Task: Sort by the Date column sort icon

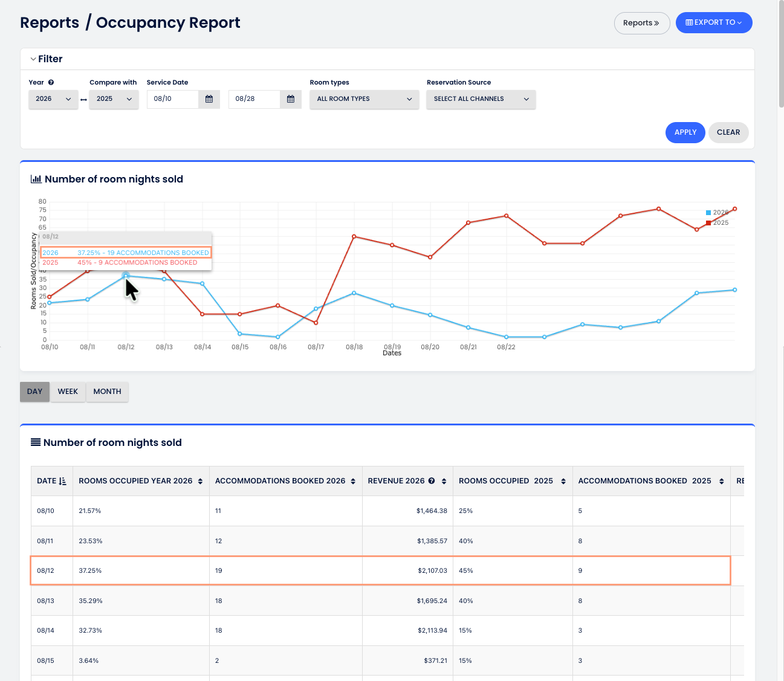Action: tap(62, 481)
